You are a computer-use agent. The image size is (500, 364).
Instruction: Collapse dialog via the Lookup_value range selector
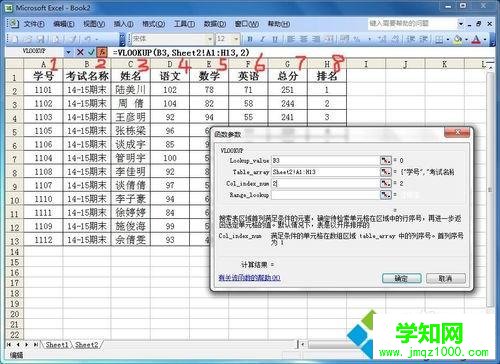pos(385,160)
